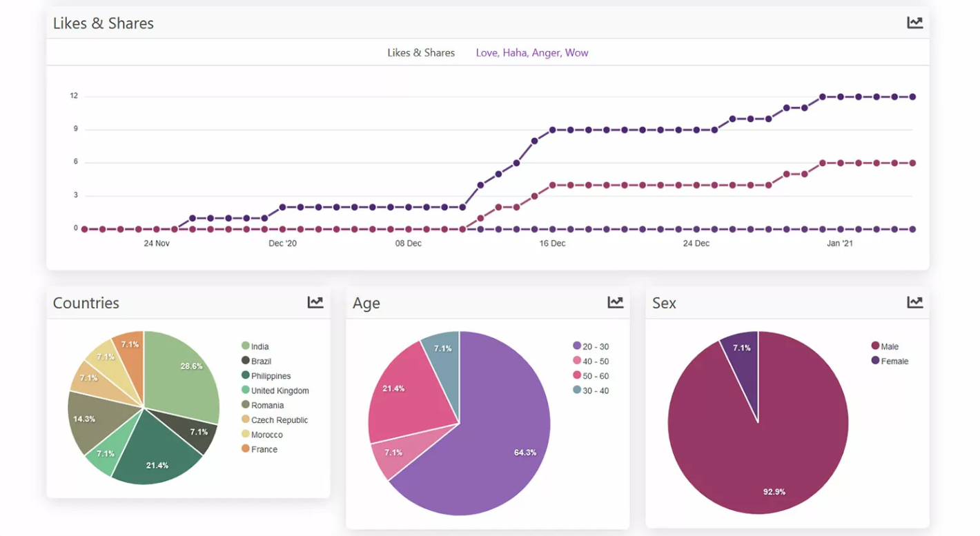Switch to the Love, Haha, Anger, Wow view
The width and height of the screenshot is (980, 536).
532,52
